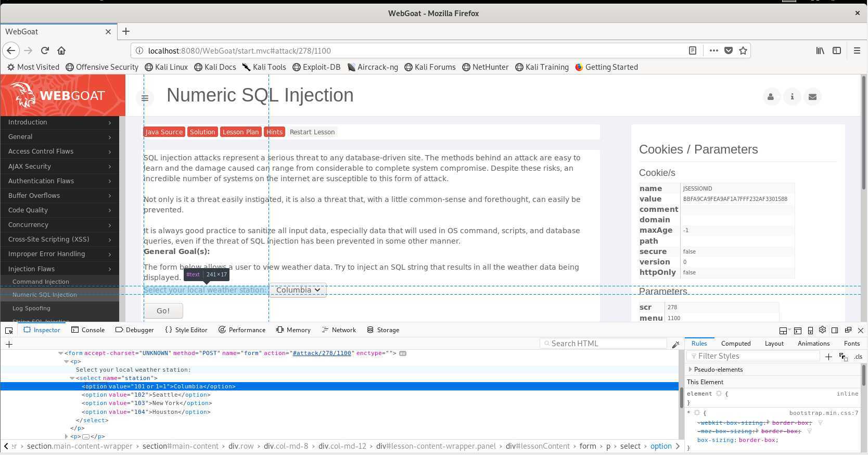Click the selector highlighter icon beside element rule
This screenshot has width=868, height=455.
click(719, 394)
